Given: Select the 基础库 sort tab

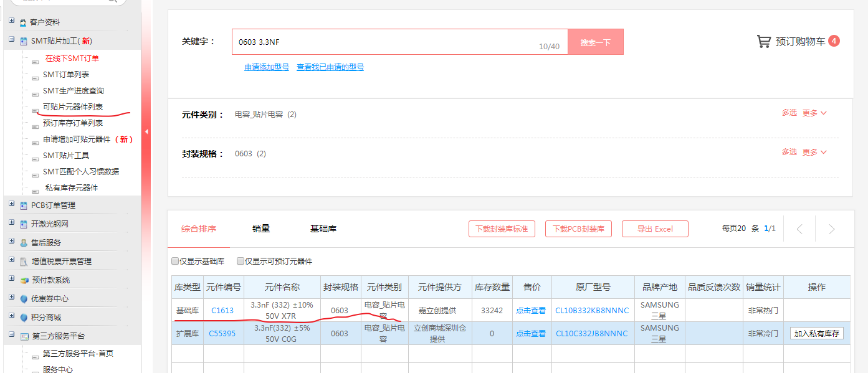Looking at the screenshot, I should pos(323,229).
